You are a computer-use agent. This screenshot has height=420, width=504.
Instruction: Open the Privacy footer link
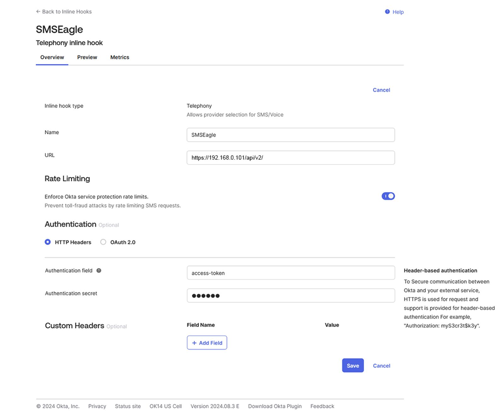(97, 406)
